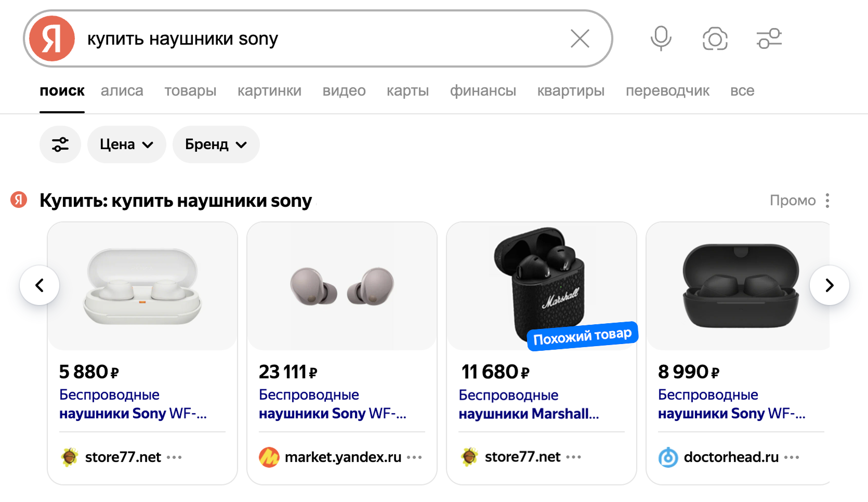This screenshot has width=868, height=502.
Task: Switch to the картинки tab
Action: point(269,91)
